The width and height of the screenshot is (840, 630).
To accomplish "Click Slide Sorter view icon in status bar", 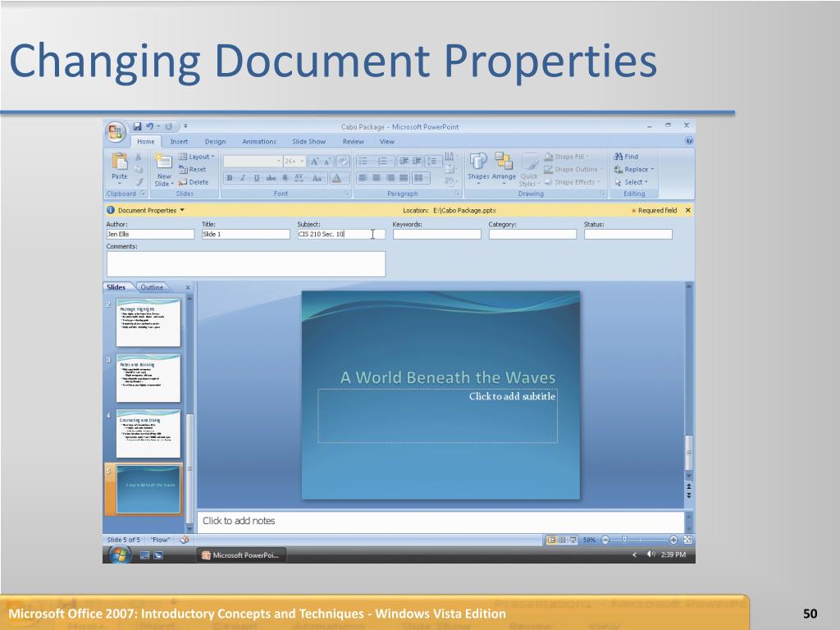I will (x=562, y=540).
